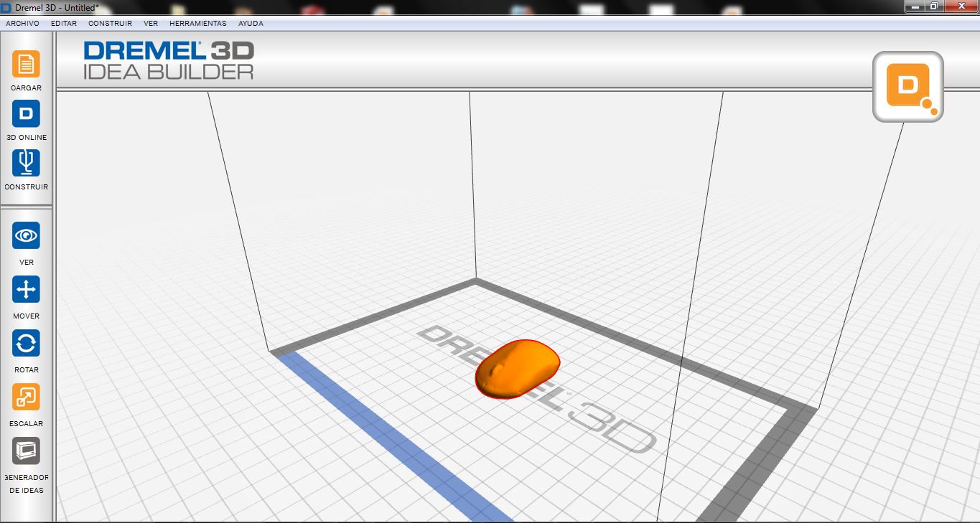
Task: Select the Rotar rotate tool
Action: [x=26, y=343]
